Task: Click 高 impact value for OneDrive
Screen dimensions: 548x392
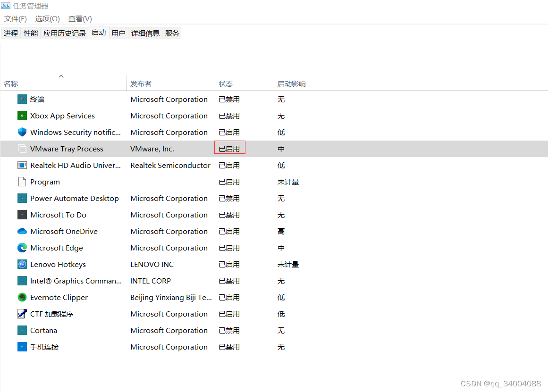Action: 281,231
